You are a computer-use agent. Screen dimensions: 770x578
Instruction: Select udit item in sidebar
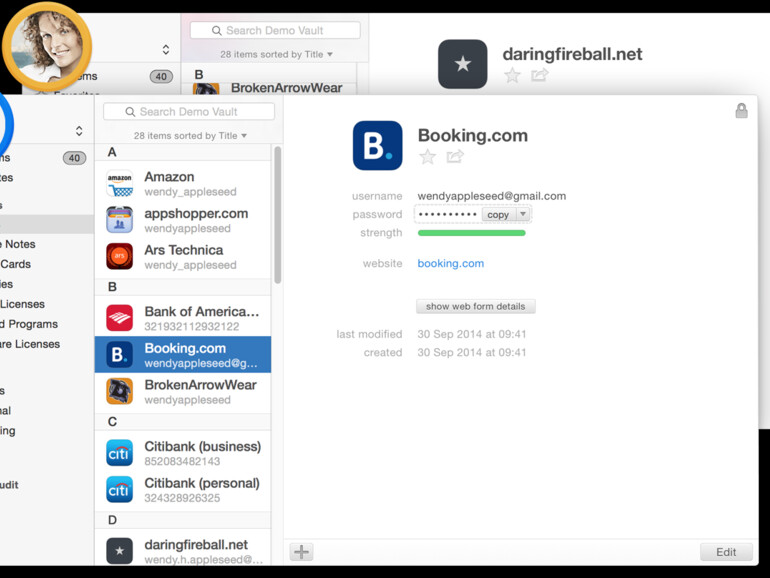[x=9, y=485]
